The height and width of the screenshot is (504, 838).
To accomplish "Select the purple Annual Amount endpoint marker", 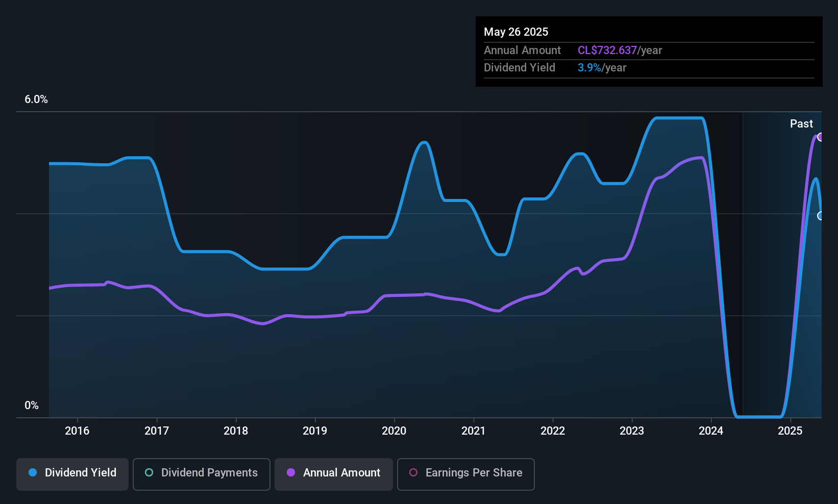I will click(x=820, y=137).
